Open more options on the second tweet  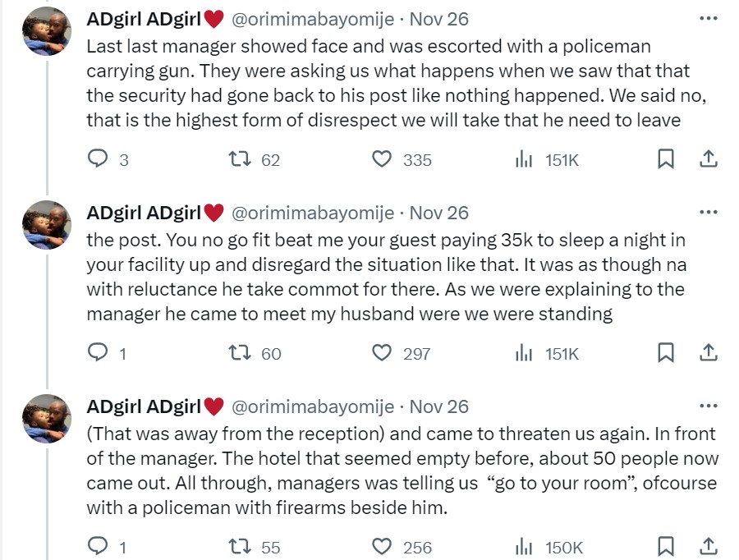click(707, 212)
